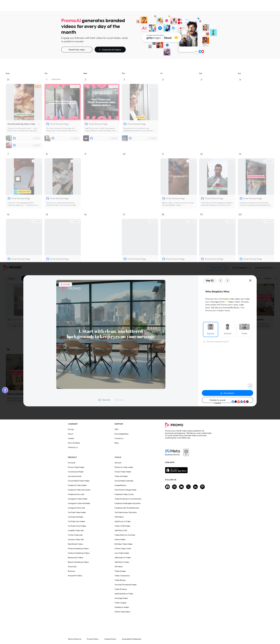Viewport: 280px width, 644px height.
Task: Open the three-dot more options menu
Action: (x=250, y=386)
